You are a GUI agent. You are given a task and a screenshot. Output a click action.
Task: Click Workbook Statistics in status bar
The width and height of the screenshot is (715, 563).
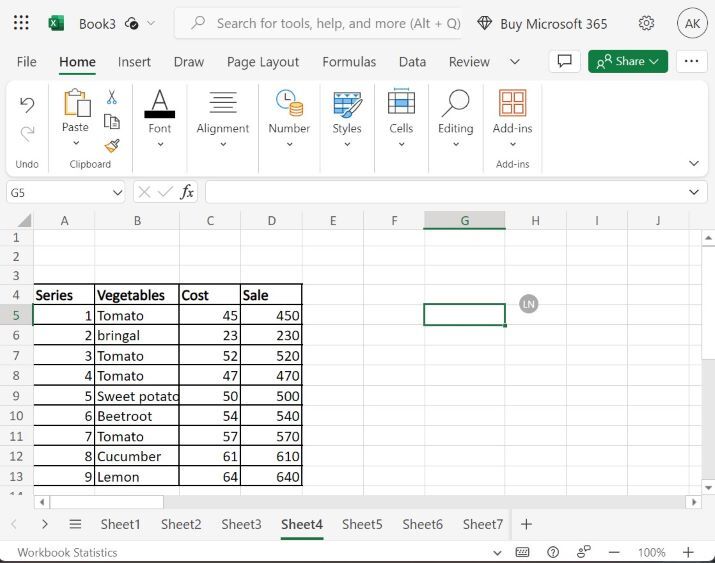[67, 553]
